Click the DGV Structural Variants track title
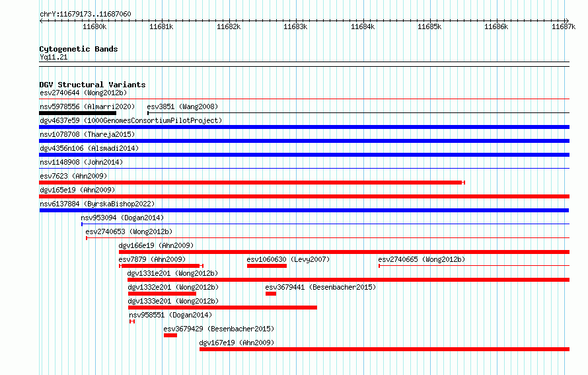The image size is (588, 375). pos(92,85)
